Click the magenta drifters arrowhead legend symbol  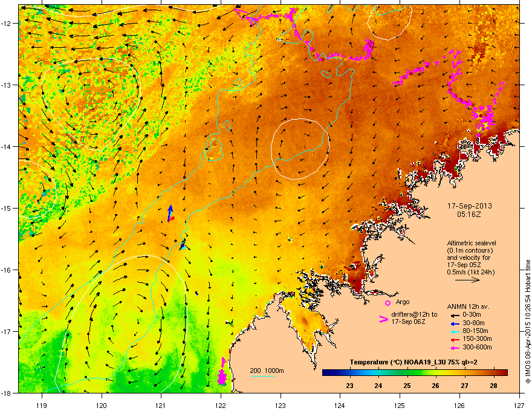pyautogui.click(x=383, y=319)
